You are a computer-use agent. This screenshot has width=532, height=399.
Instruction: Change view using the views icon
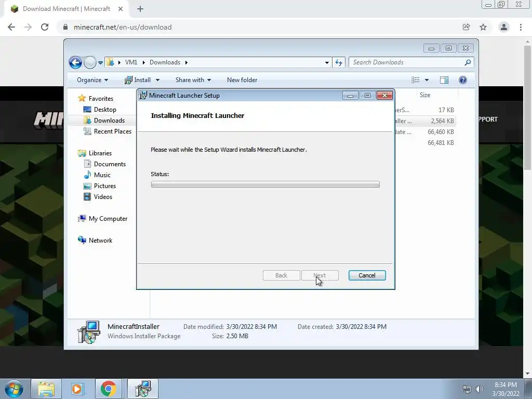click(415, 80)
